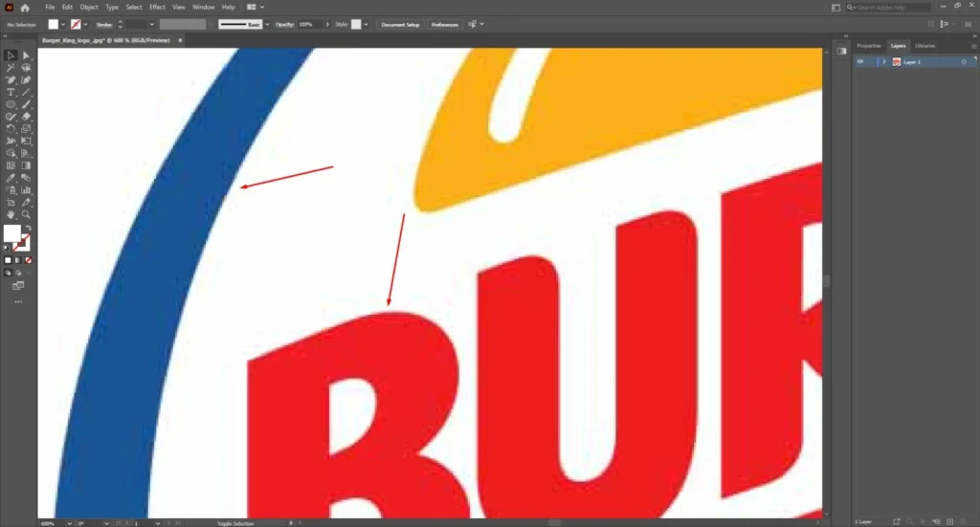Set Gradient fill mode button

pos(18,260)
